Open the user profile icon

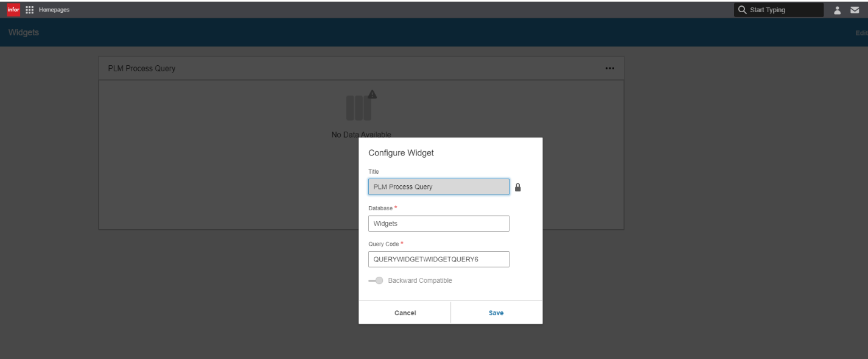point(837,10)
